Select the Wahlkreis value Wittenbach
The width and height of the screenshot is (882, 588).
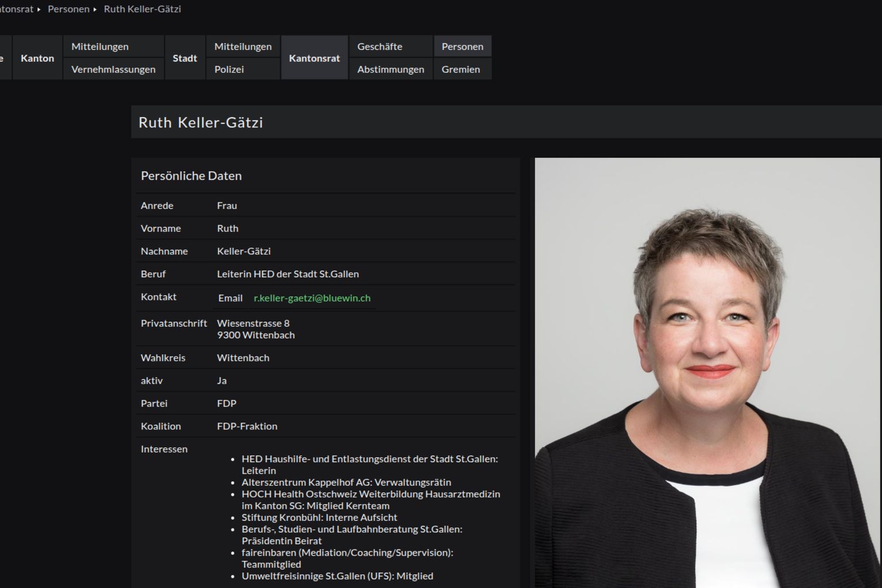pos(243,358)
